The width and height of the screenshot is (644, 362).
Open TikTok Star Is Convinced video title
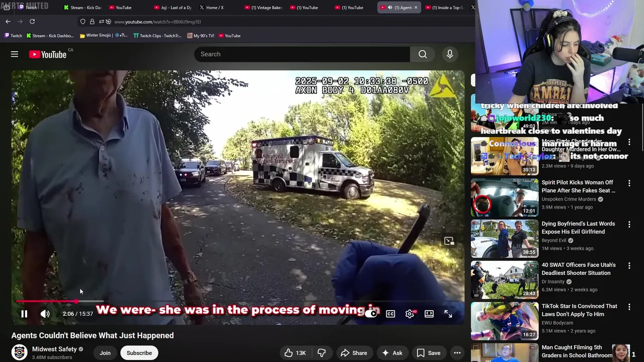pyautogui.click(x=580, y=310)
